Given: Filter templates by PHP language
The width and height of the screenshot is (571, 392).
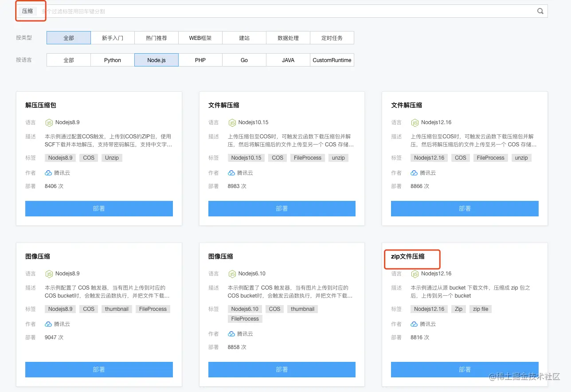Looking at the screenshot, I should [x=200, y=60].
